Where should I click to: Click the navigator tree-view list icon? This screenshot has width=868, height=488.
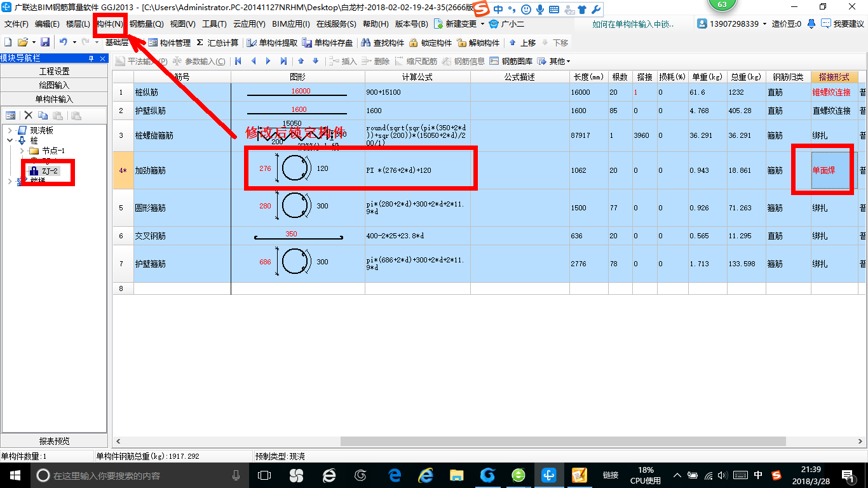(x=11, y=115)
